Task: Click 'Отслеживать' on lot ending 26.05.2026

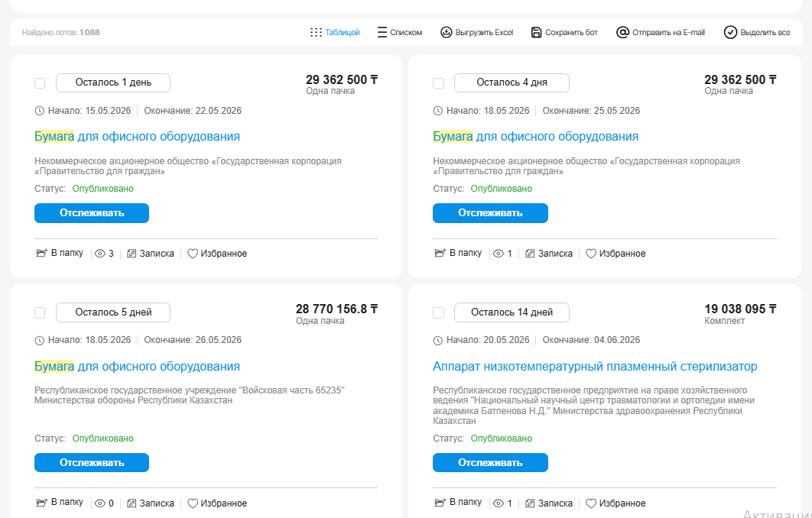Action: coord(92,463)
